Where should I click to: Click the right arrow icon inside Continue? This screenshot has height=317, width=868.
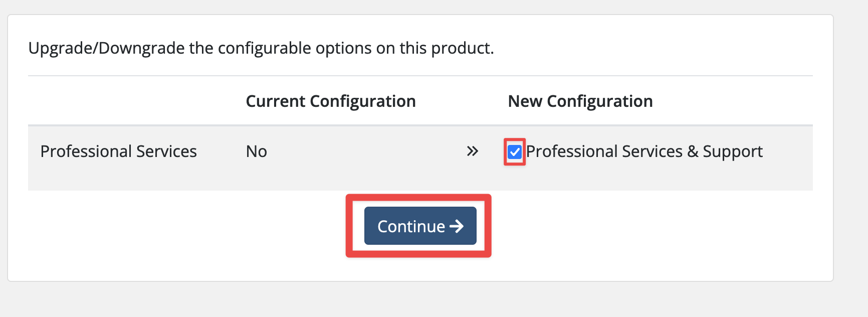(x=457, y=227)
